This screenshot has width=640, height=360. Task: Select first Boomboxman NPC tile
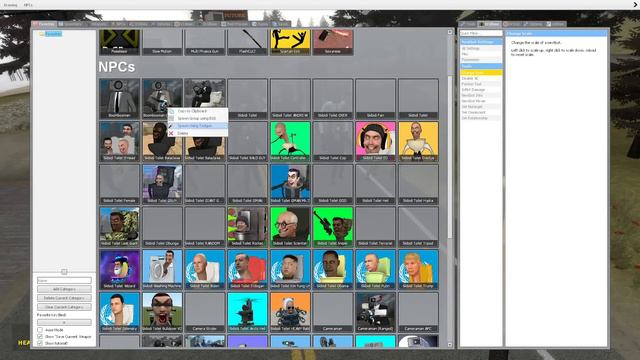120,98
